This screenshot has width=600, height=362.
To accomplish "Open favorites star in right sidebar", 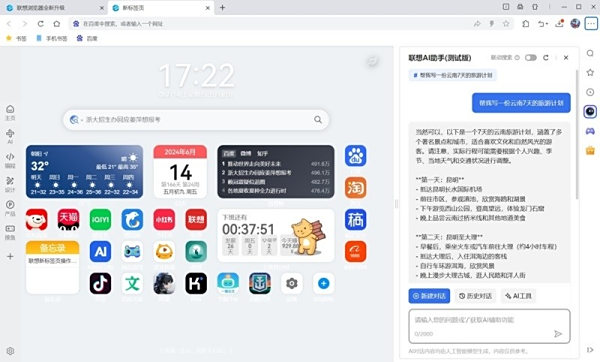I will tap(590, 72).
